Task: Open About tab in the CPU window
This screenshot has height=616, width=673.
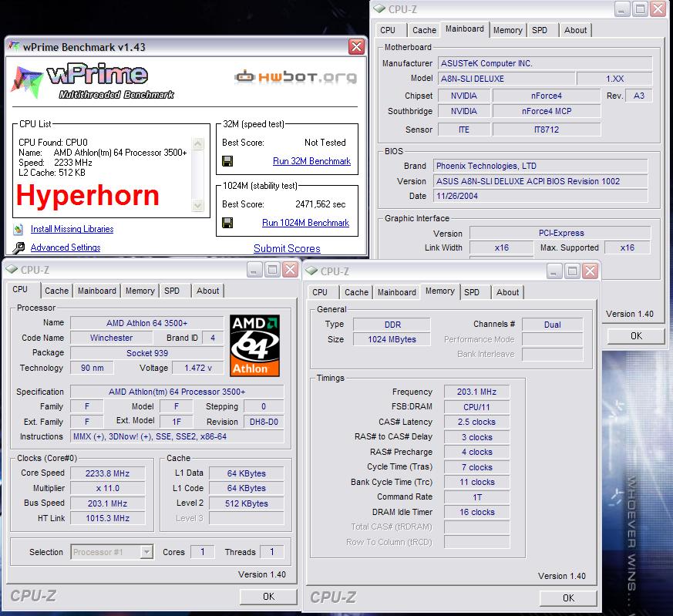Action: click(x=207, y=291)
